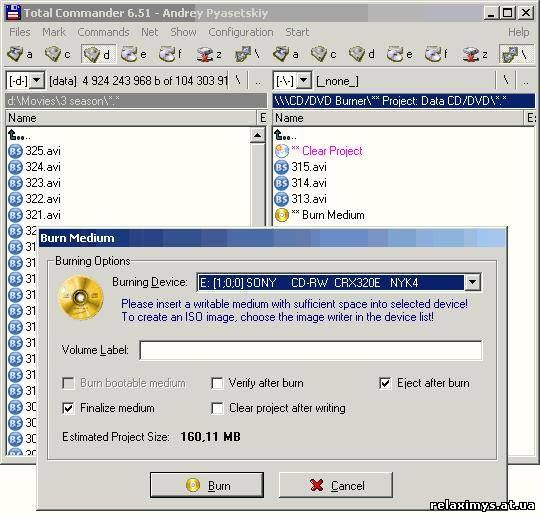The image size is (540, 515).
Task: Click left path bar d:\Movies\3 season
Action: pos(136,101)
